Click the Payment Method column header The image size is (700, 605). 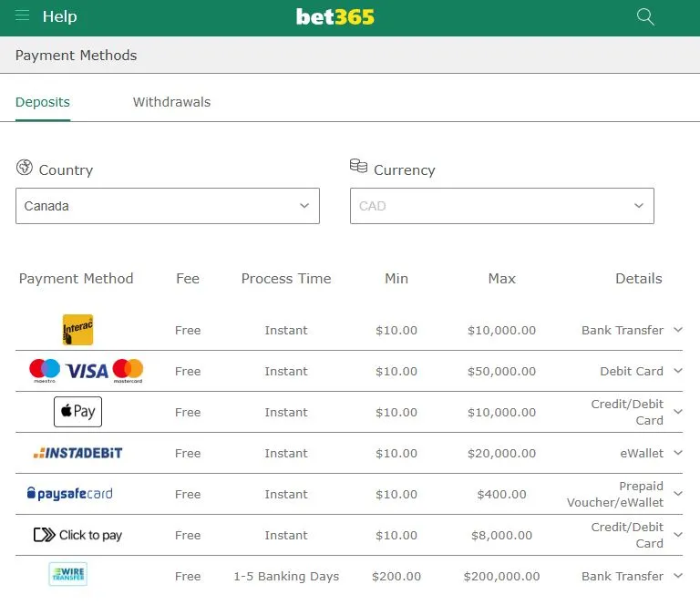(76, 279)
